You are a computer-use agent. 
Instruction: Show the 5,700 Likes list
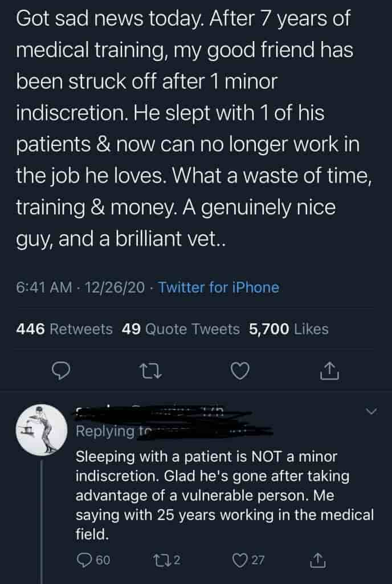click(x=288, y=329)
